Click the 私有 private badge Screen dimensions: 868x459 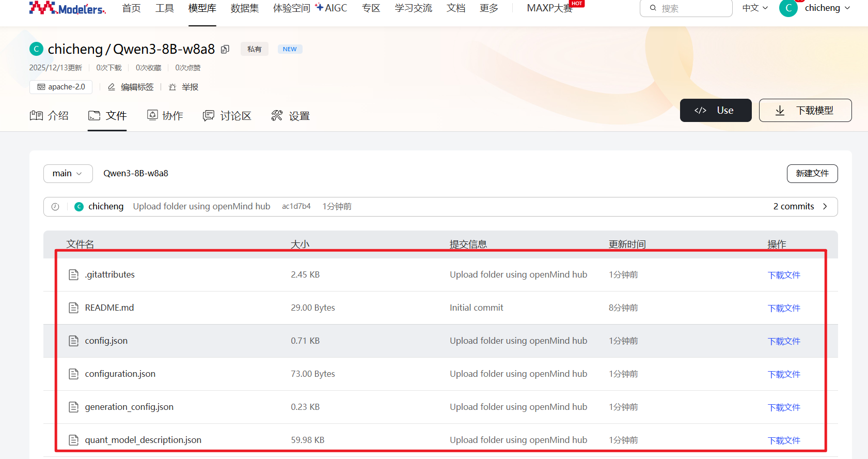tap(255, 49)
